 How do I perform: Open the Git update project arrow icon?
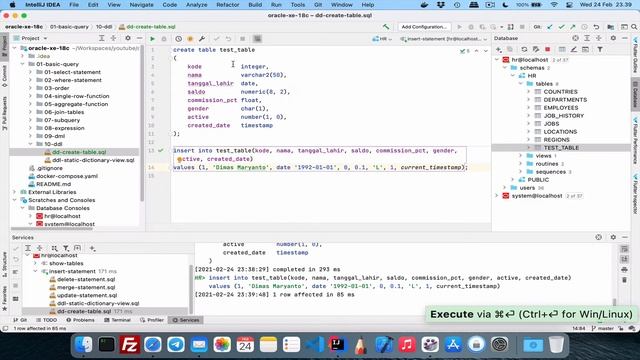click(550, 27)
